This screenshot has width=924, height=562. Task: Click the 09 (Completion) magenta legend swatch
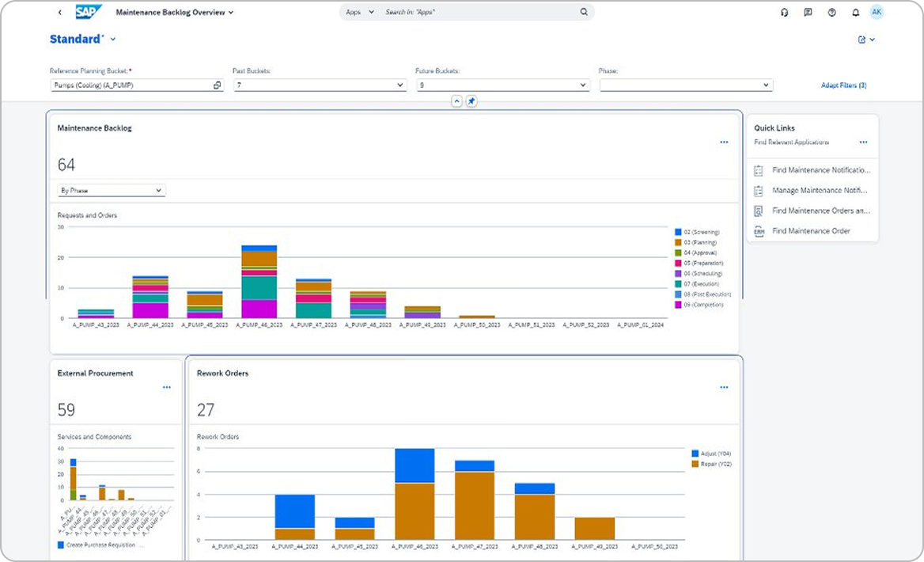[x=678, y=305]
